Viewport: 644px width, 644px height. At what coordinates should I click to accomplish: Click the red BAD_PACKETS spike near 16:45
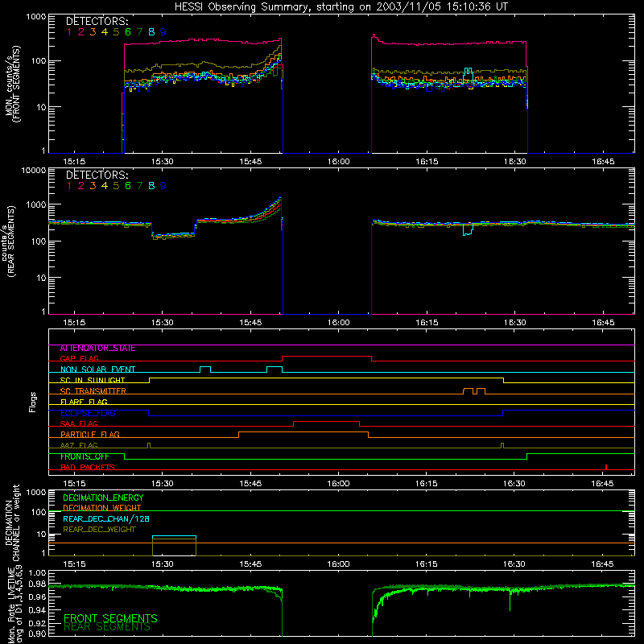click(606, 467)
